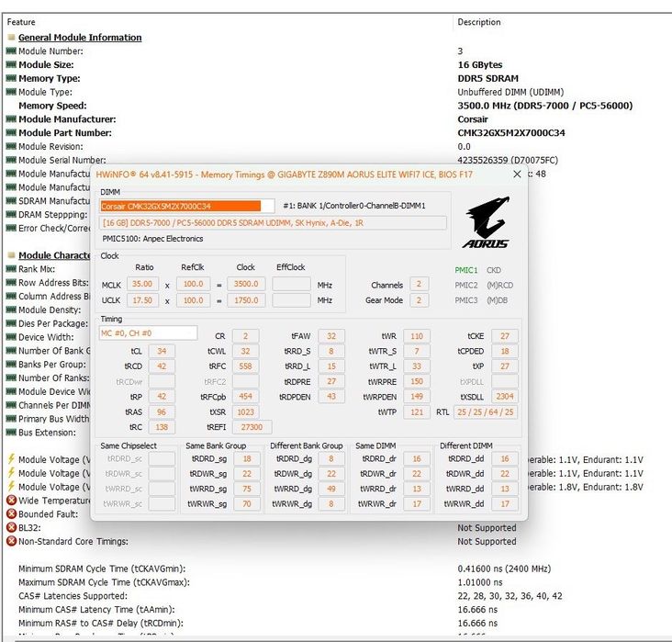Click the tCL value 34
The height and width of the screenshot is (642, 672).
[162, 351]
